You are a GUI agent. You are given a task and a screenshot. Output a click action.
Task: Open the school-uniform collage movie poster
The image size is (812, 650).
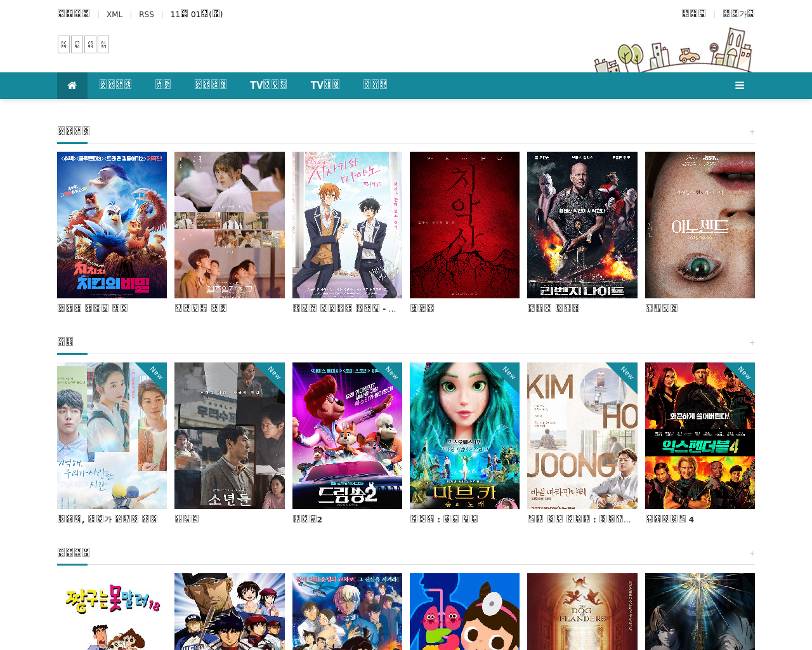(x=230, y=225)
